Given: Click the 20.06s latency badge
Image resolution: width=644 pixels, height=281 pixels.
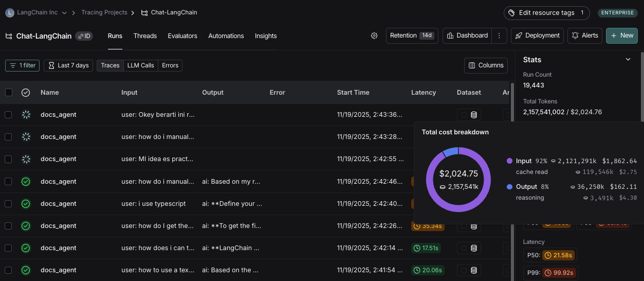Looking at the screenshot, I should coord(427,270).
